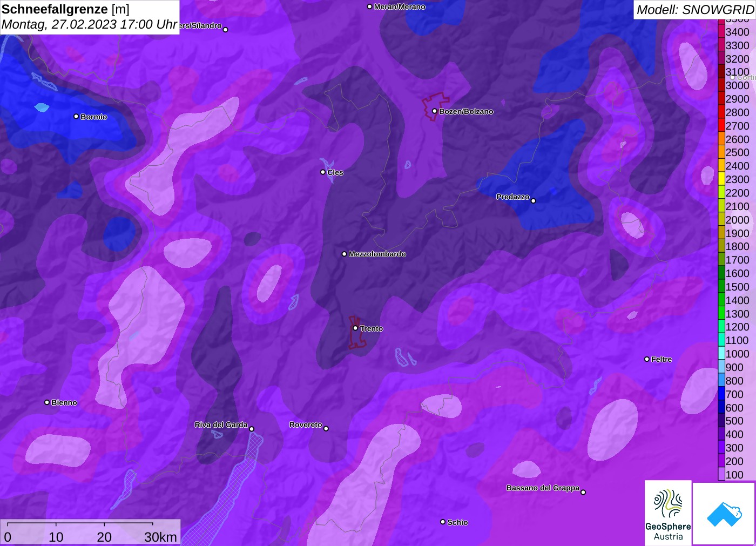The height and width of the screenshot is (546, 756).
Task: Click the date Montag, 27.02.2023 17:00 Uhr
Action: point(89,24)
